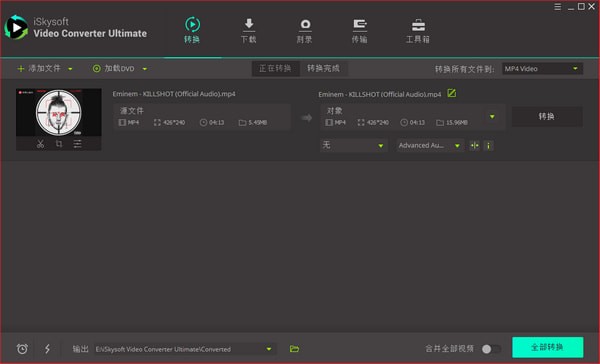Click the arrow between source and target

pos(307,118)
